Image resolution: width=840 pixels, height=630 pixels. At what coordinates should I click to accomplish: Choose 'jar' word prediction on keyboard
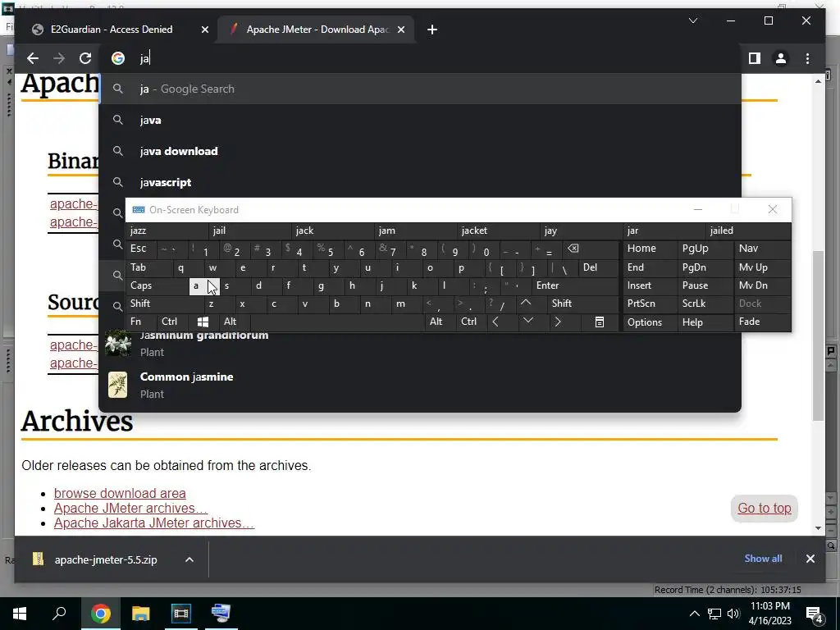click(x=664, y=231)
